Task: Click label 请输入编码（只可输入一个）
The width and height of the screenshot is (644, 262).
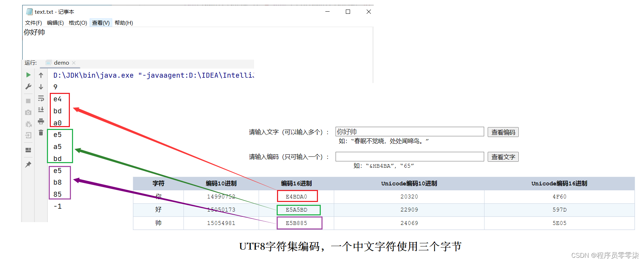Action: tap(289, 157)
